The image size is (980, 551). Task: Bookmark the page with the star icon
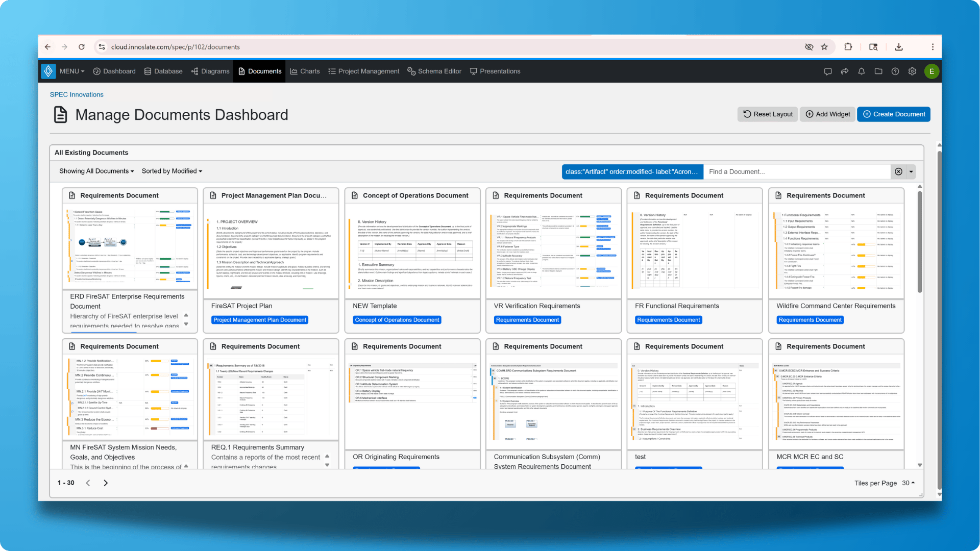[824, 47]
